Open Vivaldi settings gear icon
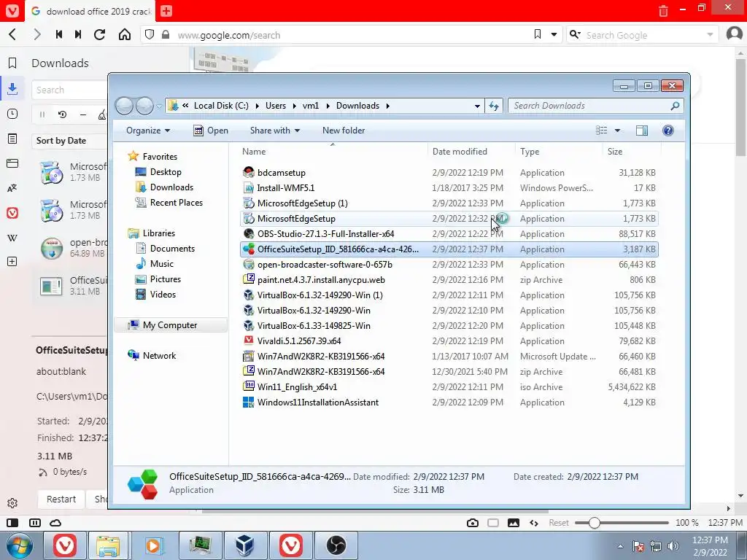Viewport: 747px width, 560px height. click(x=12, y=503)
